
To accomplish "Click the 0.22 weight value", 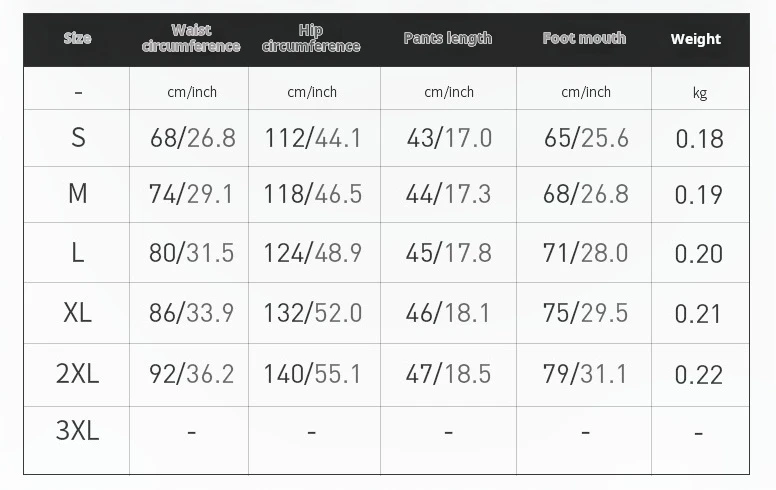I will coord(699,375).
